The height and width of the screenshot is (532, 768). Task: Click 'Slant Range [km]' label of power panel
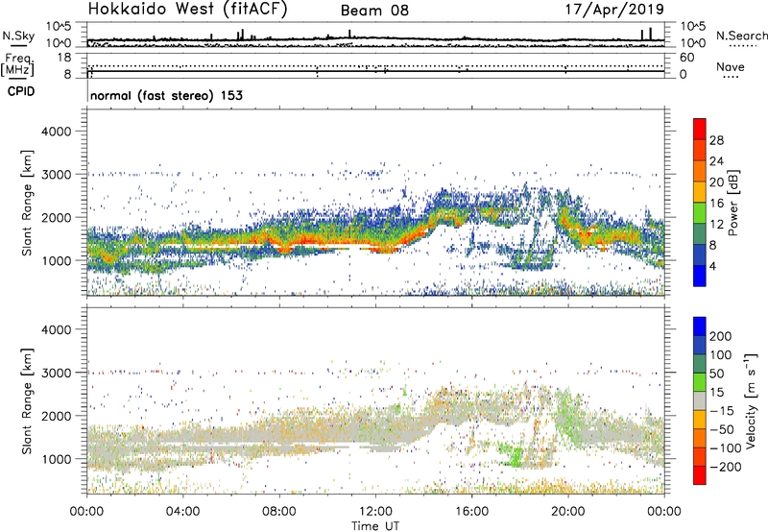[x=27, y=203]
